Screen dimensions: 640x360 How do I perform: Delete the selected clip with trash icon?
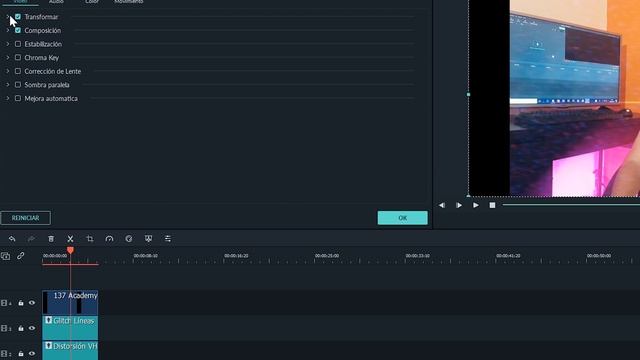click(x=51, y=239)
